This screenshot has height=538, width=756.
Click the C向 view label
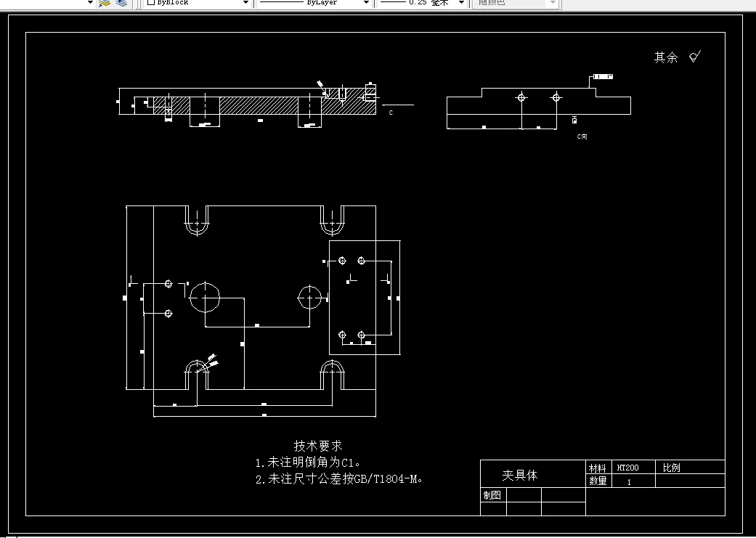point(581,135)
